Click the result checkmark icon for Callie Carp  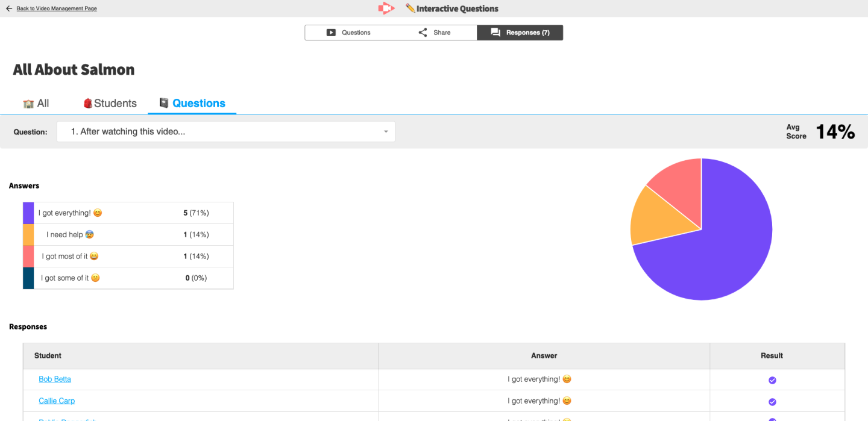772,402
